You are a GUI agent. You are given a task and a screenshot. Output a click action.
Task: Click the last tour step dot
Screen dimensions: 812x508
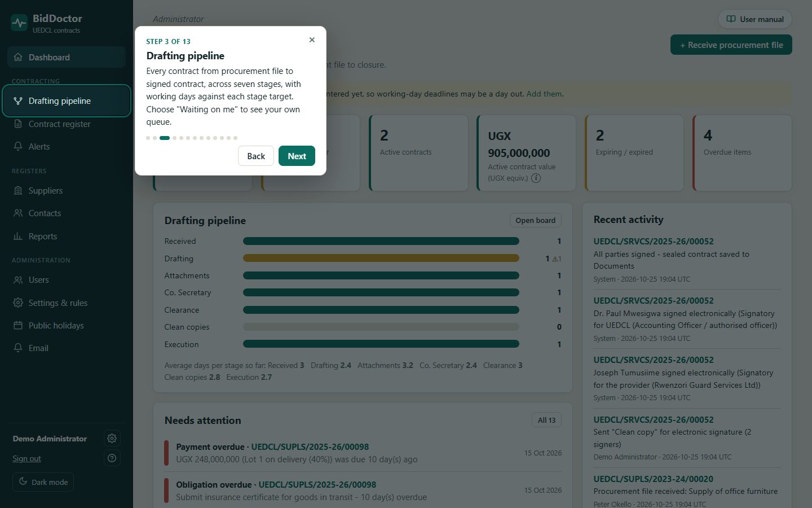point(235,138)
